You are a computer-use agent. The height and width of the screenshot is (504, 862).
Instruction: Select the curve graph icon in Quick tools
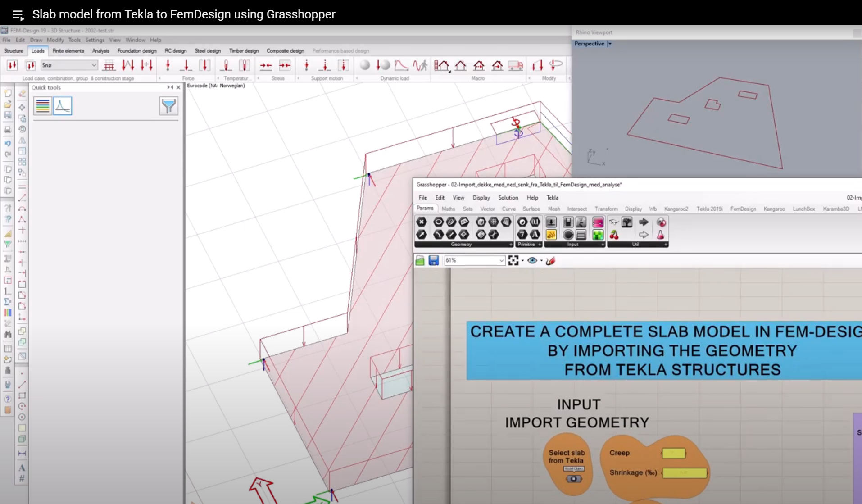[x=63, y=106]
